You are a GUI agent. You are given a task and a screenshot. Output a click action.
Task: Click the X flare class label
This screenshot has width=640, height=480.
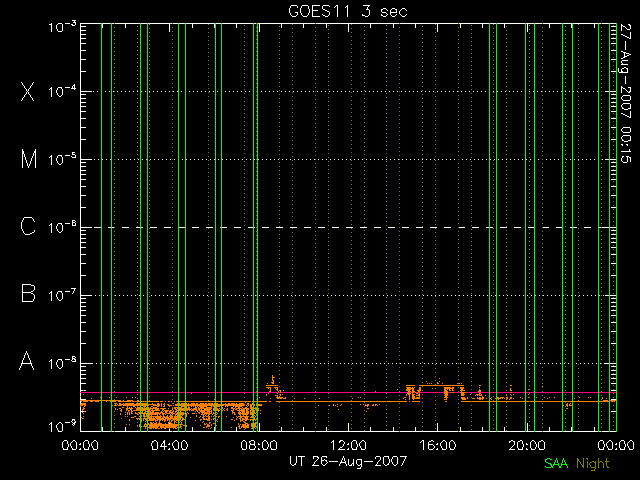pos(27,91)
